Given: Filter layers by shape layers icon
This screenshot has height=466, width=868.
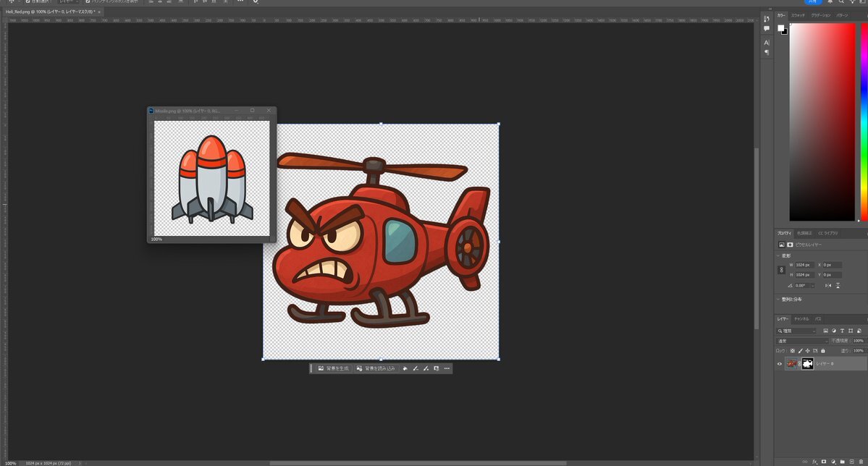Looking at the screenshot, I should 851,331.
